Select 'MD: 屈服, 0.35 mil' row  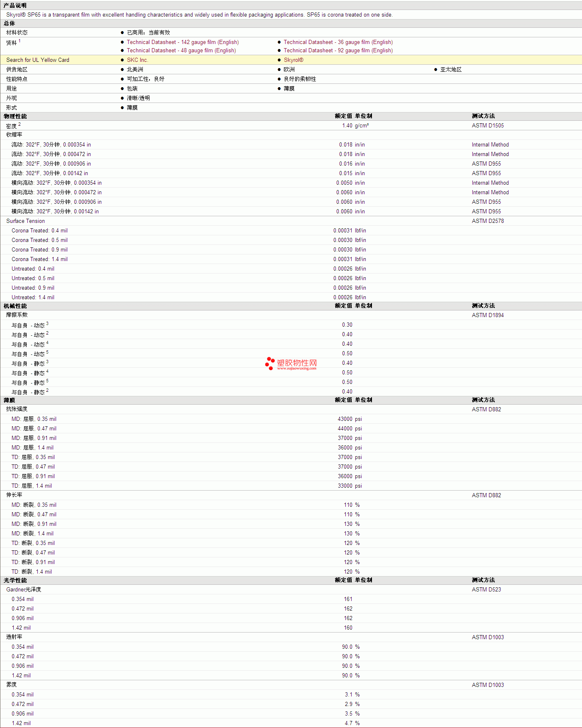(291, 419)
